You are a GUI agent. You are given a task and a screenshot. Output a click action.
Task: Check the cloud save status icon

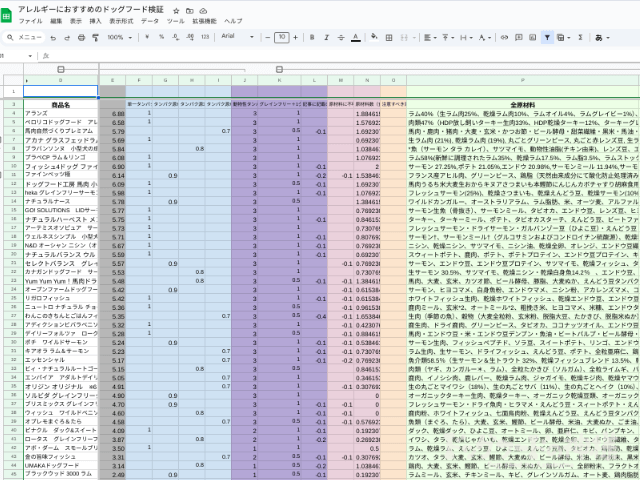click(x=203, y=11)
